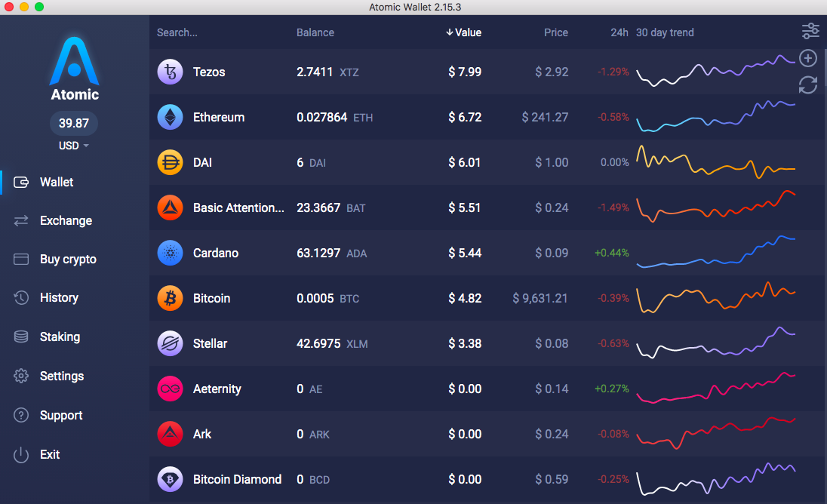The image size is (827, 504).
Task: Click the 0.027864 ETH balance
Action: (334, 118)
